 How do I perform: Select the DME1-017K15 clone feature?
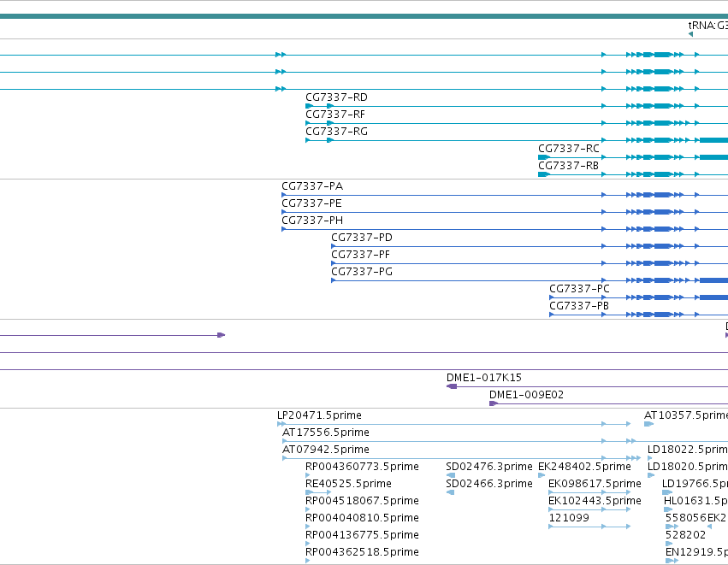(x=484, y=378)
